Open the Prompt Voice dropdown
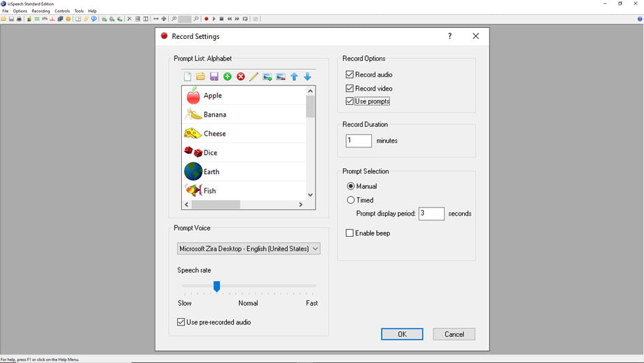 [x=249, y=249]
